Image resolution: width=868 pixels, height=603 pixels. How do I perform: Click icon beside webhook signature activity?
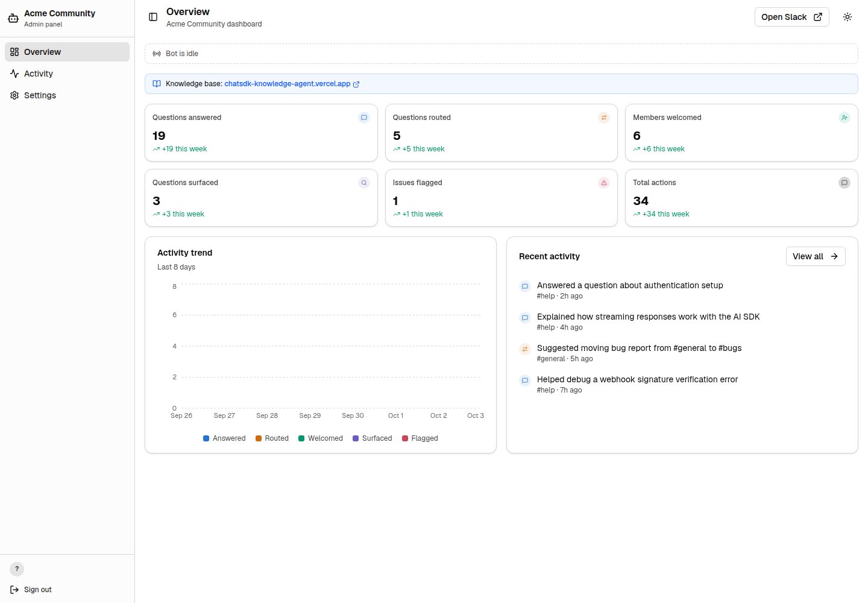pyautogui.click(x=525, y=380)
